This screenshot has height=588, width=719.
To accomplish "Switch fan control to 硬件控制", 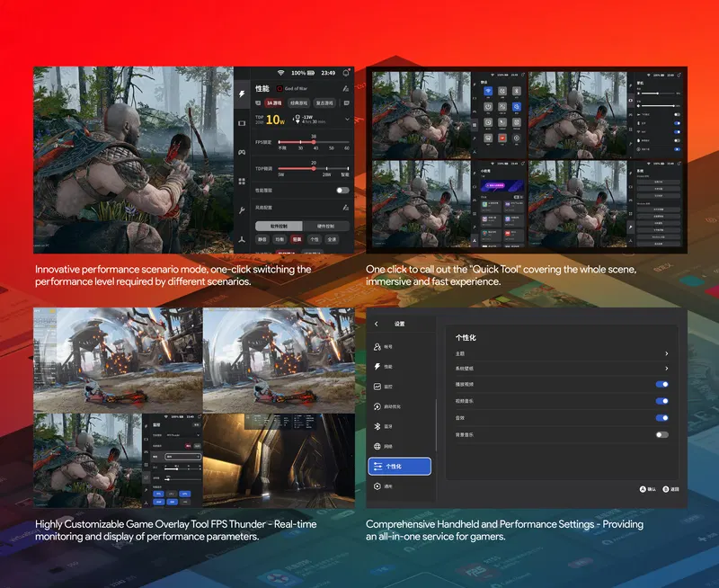I will (325, 226).
